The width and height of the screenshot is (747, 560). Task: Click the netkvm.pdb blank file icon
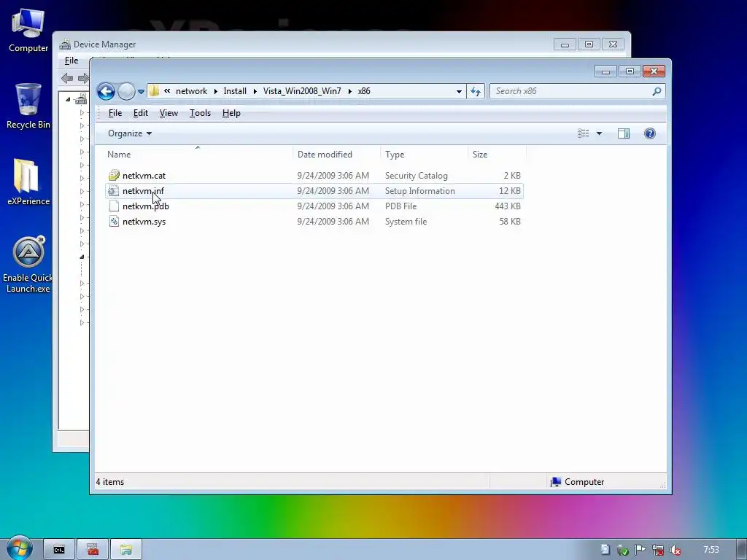point(114,206)
